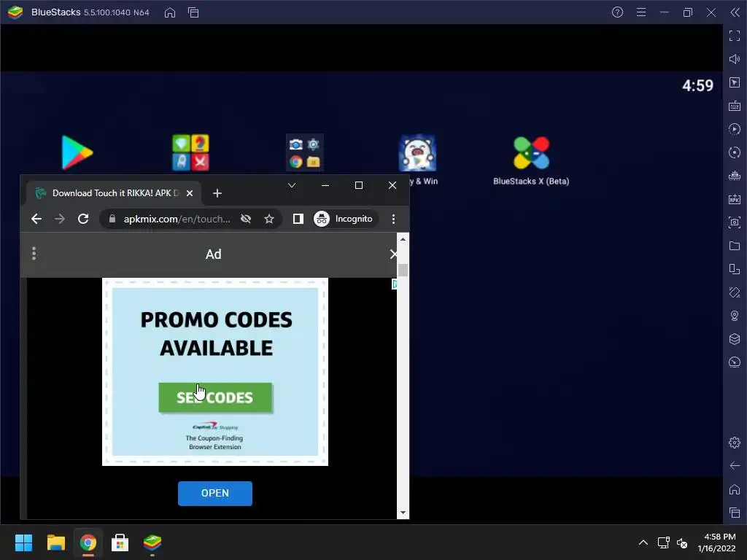
Task: Enter fullscreen mode in BlueStacks sidebar
Action: (735, 36)
